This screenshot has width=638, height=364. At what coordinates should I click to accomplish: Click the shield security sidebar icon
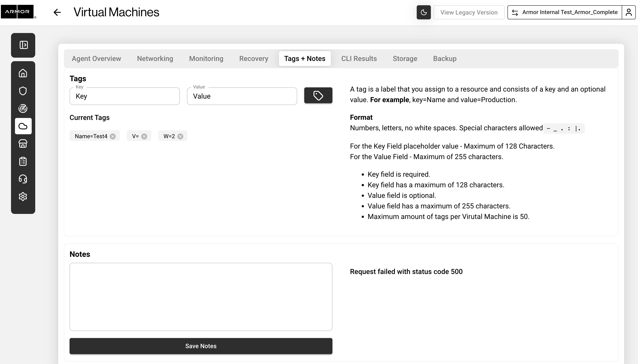pos(23,91)
